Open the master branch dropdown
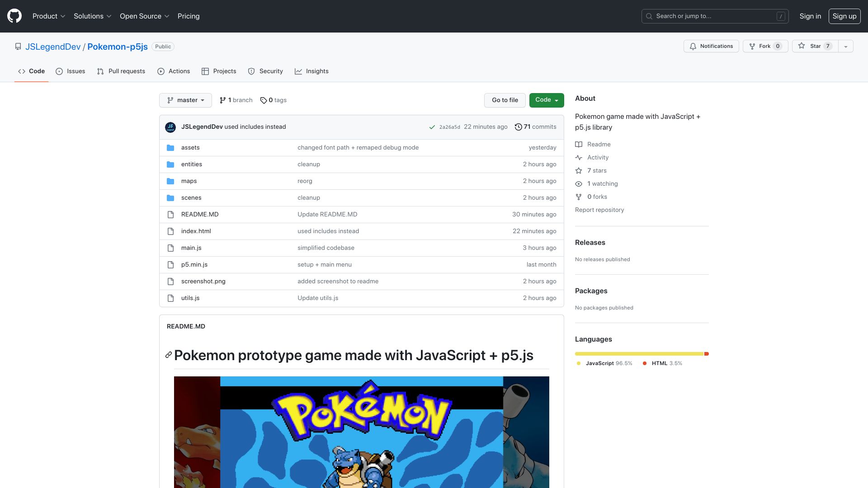The image size is (868, 488). 185,100
